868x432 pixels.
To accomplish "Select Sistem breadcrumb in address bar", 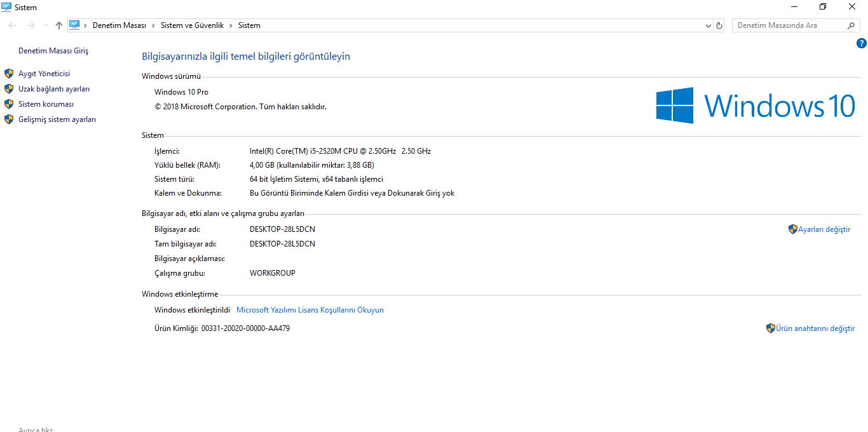I will [x=249, y=25].
